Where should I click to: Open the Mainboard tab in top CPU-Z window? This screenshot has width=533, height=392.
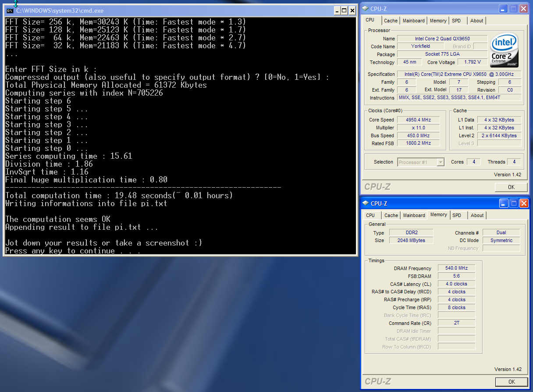[414, 21]
